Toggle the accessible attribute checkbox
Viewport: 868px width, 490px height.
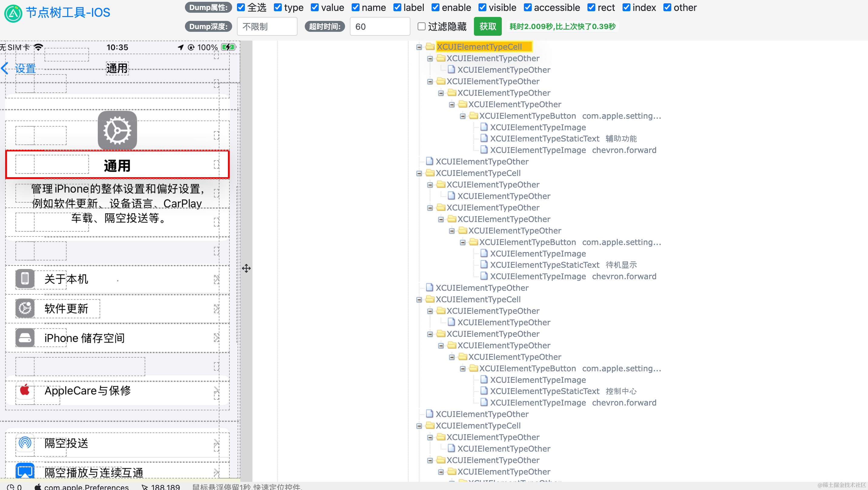pos(528,7)
